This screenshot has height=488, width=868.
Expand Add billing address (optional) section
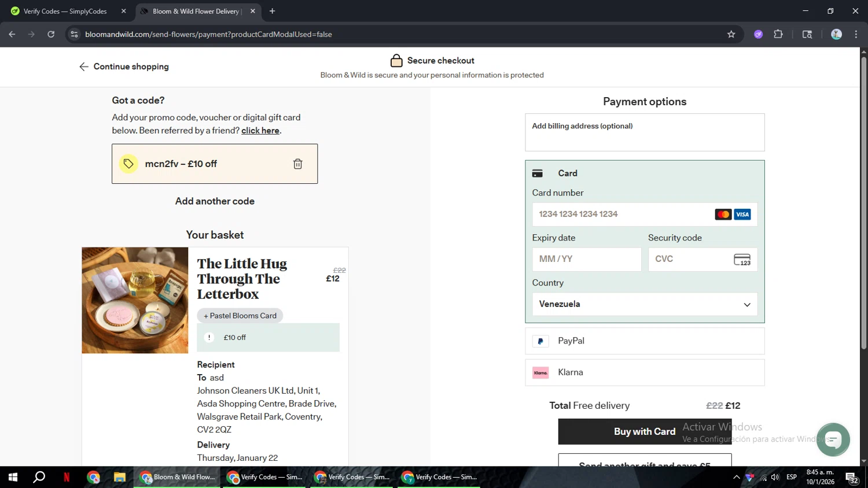(x=582, y=126)
